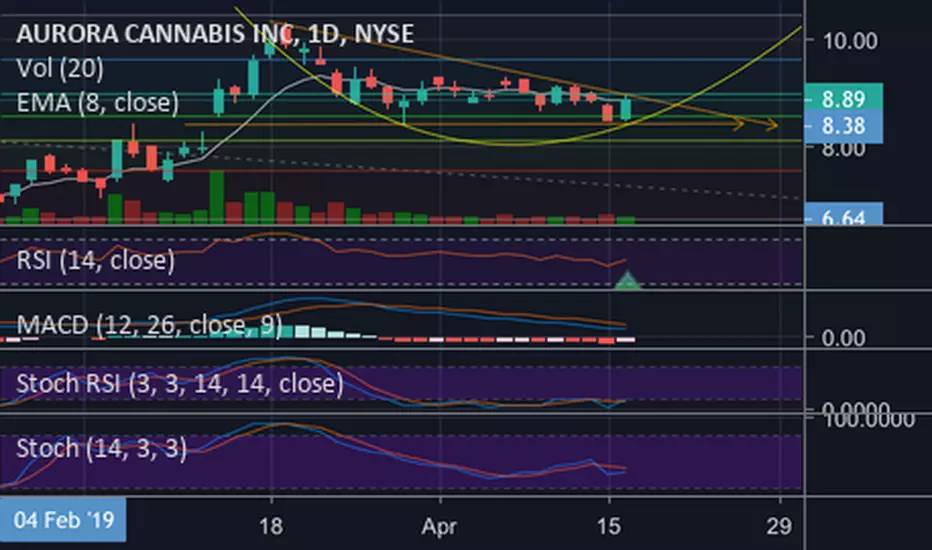Click the AURORA CANNABIS INC chart title
Image resolution: width=932 pixels, height=550 pixels.
coord(215,33)
